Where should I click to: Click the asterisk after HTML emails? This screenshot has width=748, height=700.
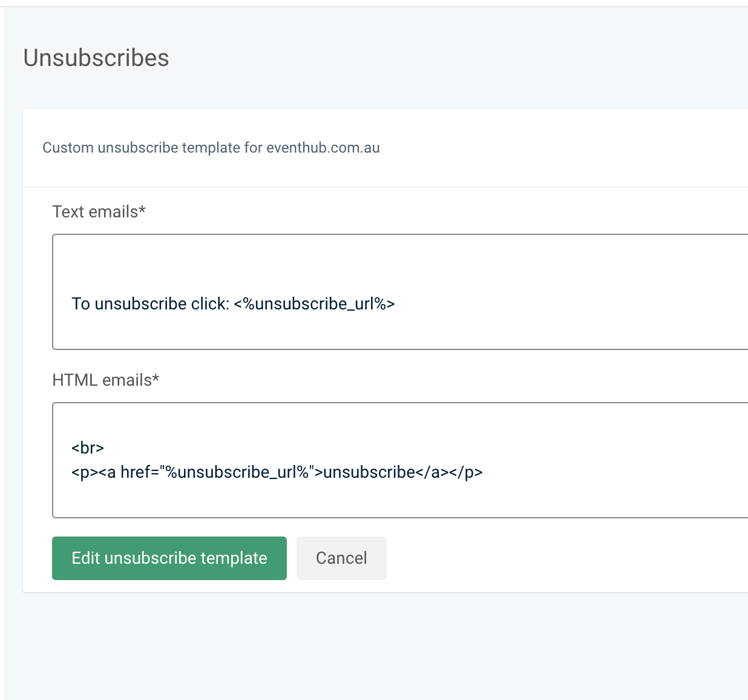click(x=156, y=378)
